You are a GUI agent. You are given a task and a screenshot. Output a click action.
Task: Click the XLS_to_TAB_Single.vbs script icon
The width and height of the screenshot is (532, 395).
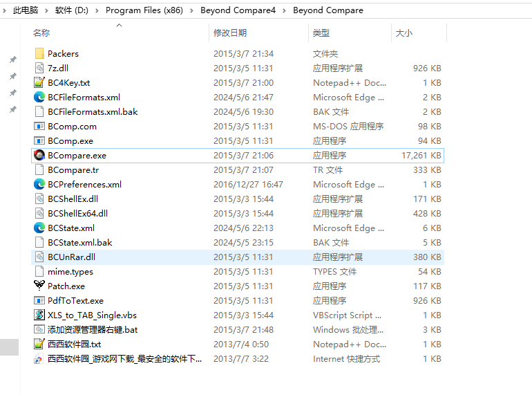[x=39, y=315]
